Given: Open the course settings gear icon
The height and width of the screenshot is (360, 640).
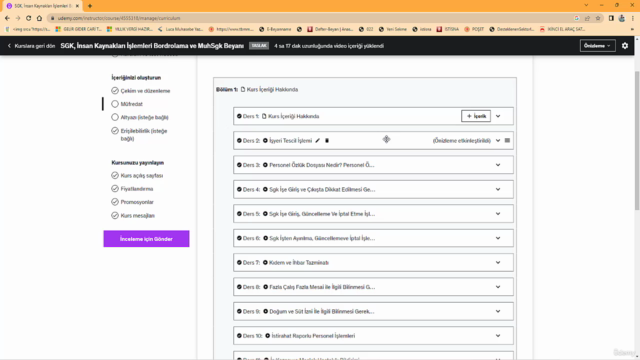Looking at the screenshot, I should (625, 46).
